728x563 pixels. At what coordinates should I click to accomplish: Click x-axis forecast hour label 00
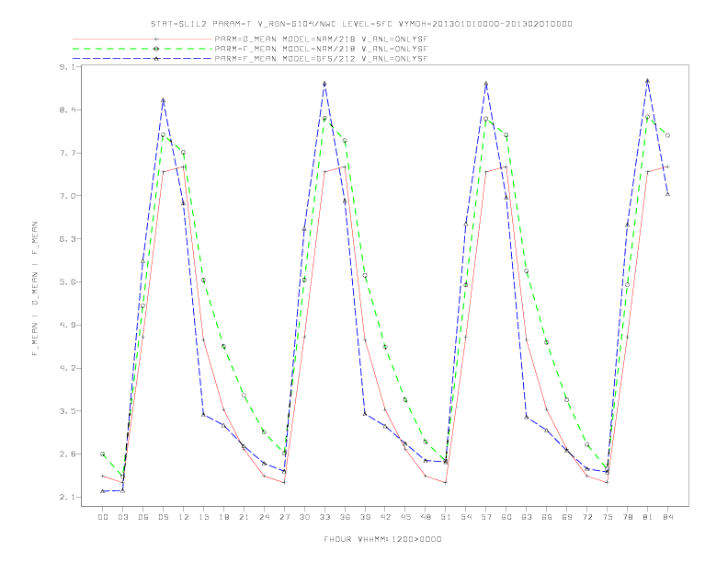[x=103, y=517]
